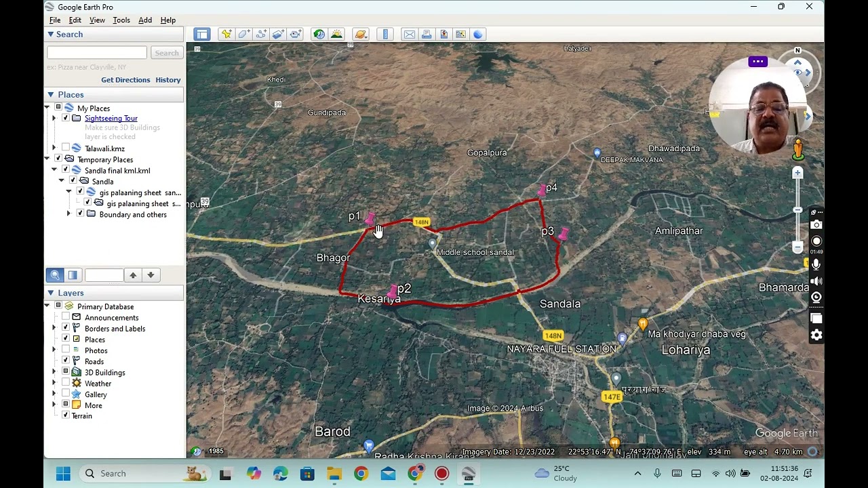Screen dimensions: 868x488
Task: Click View in Google Maps icon
Action: click(460, 34)
